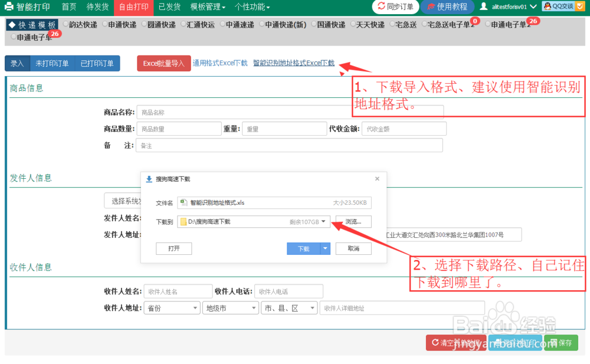This screenshot has height=364, width=590.
Task: Switch to the 未打印订单 tab
Action: (53, 63)
